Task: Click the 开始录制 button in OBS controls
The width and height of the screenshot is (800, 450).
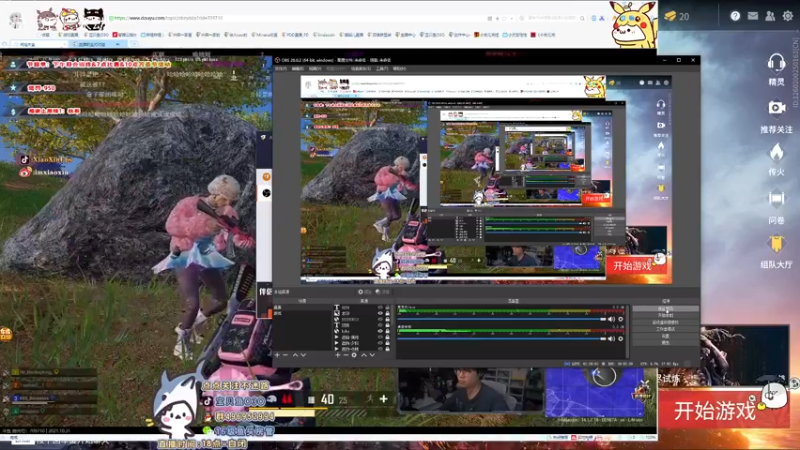Action: [x=665, y=315]
